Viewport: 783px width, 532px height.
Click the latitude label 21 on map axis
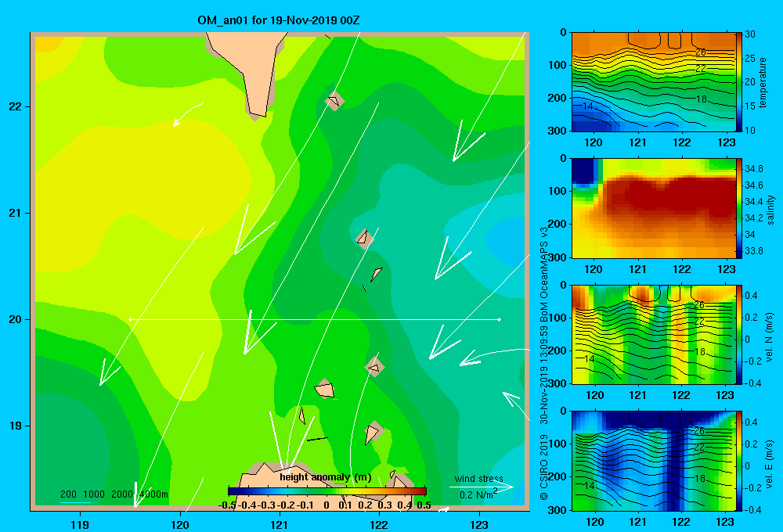point(15,213)
